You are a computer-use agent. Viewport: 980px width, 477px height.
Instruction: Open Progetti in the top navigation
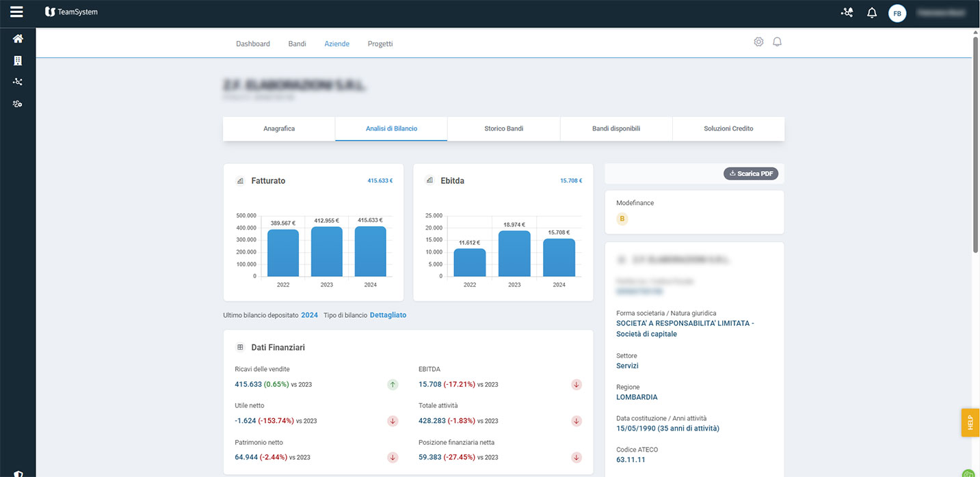click(x=380, y=44)
